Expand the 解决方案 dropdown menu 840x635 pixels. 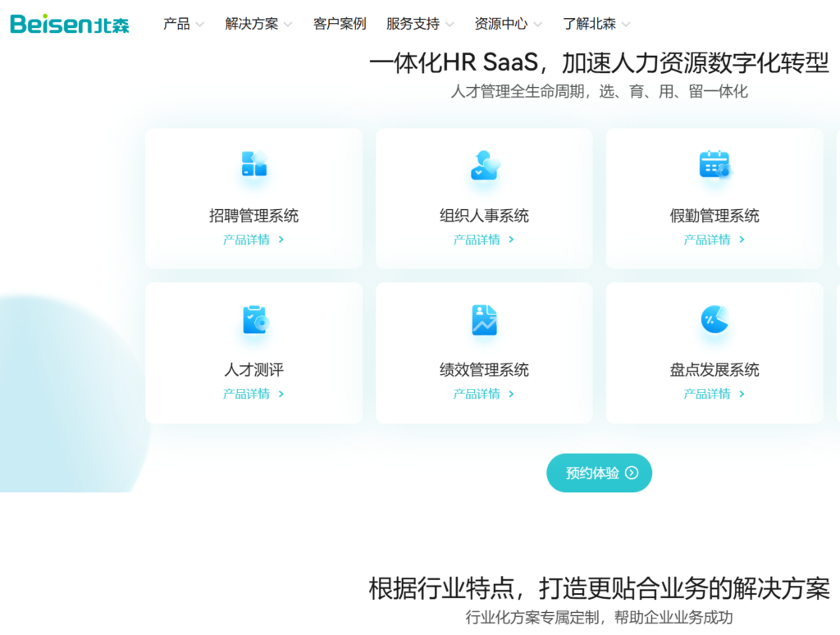pos(258,24)
